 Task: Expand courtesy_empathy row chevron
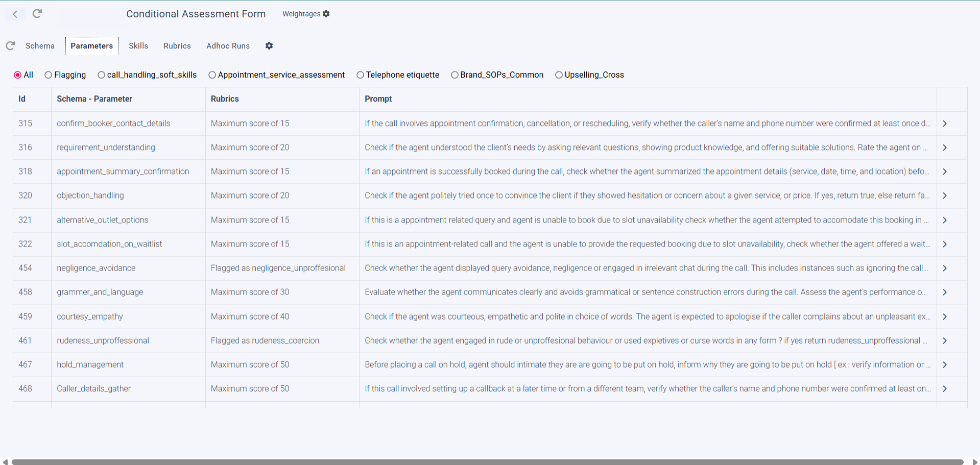945,316
